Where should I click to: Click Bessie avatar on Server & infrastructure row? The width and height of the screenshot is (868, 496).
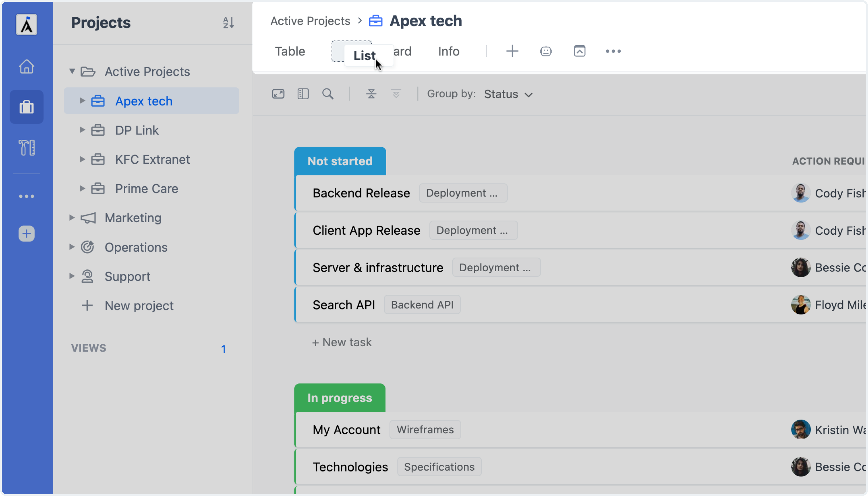point(800,268)
